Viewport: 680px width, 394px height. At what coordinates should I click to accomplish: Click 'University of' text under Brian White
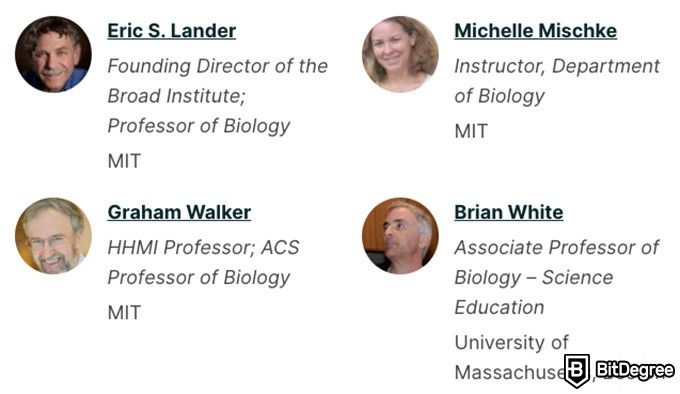coord(511,343)
